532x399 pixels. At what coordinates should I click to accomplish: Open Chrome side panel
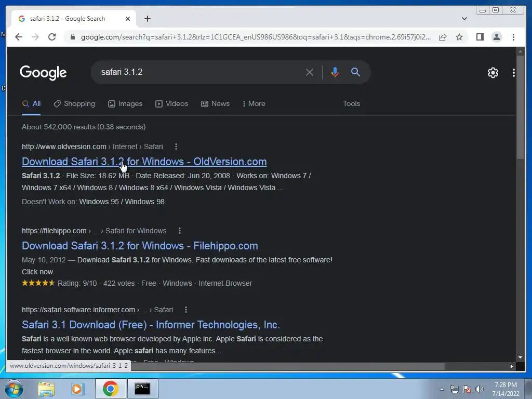[480, 37]
